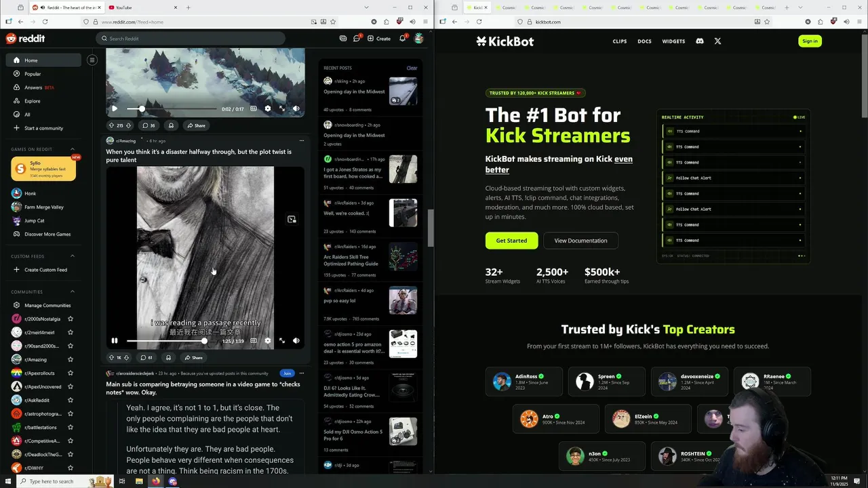Reload the Reddit page
This screenshot has width=868, height=488.
pos(45,22)
